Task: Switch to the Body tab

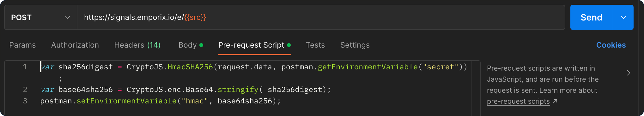Action: click(191, 45)
